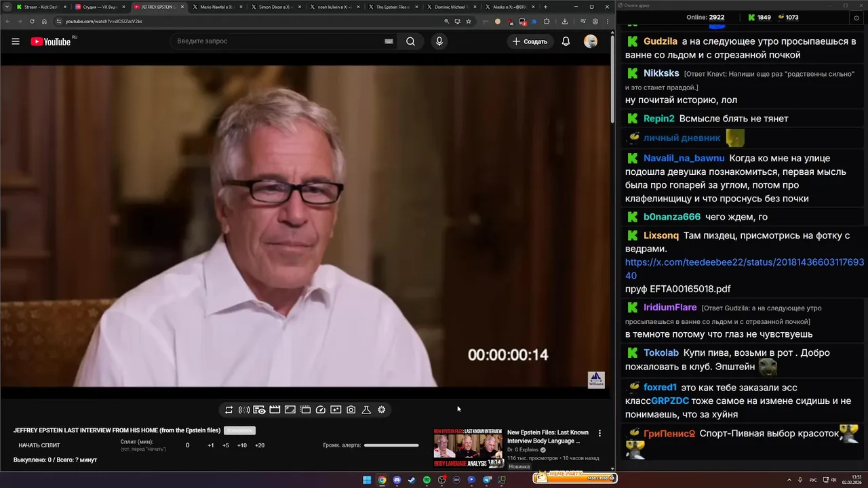
Task: Open Chrome three-dot menu
Action: coord(607,21)
